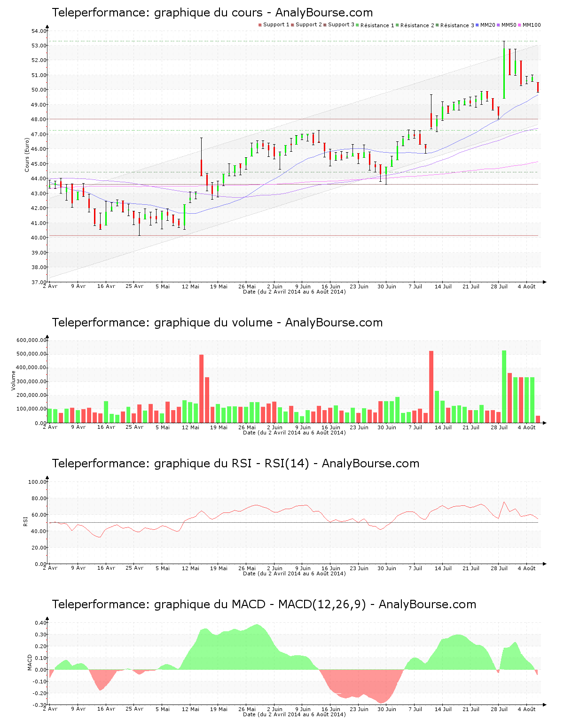Viewport: 564px width, 728px height.
Task: Select the 'Résistance 3' legend label
Action: click(x=457, y=25)
